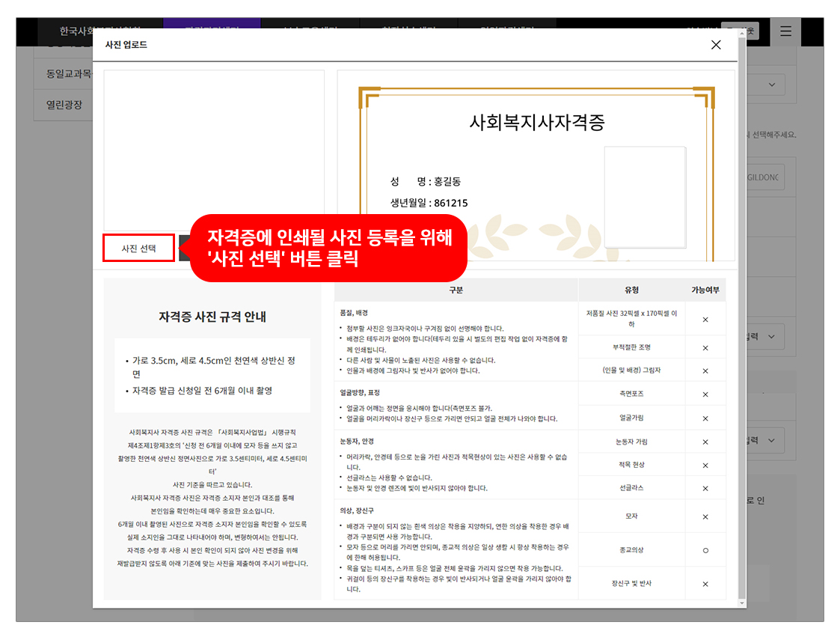Image resolution: width=840 pixels, height=640 pixels.
Task: Click the X mark for 부적절한 조명
Action: 705,348
